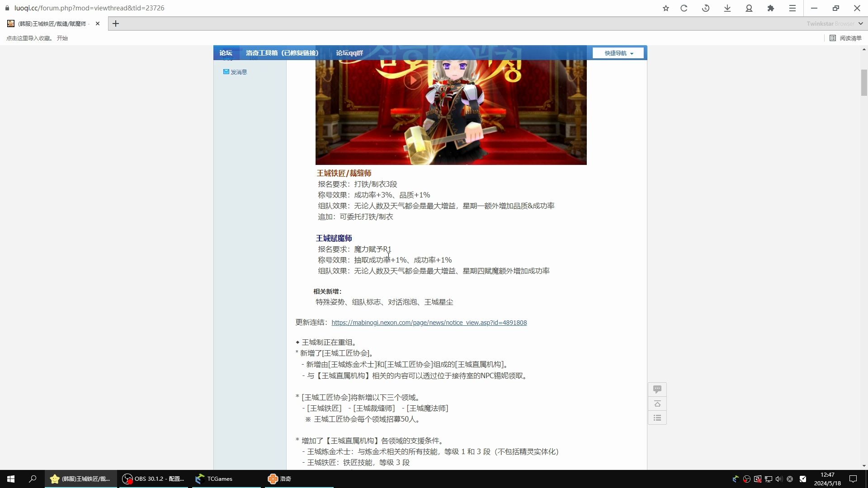
Task: Open the white pen tray icon
Action: coord(803,479)
